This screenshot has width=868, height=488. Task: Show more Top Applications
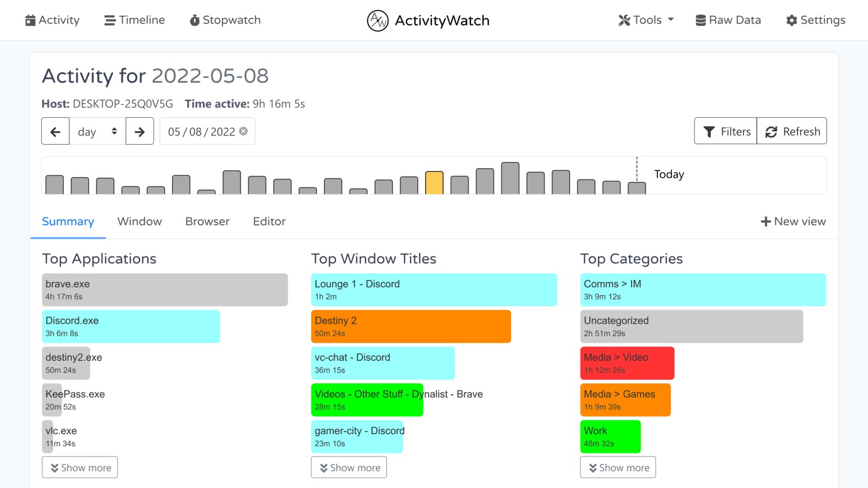pyautogui.click(x=80, y=467)
